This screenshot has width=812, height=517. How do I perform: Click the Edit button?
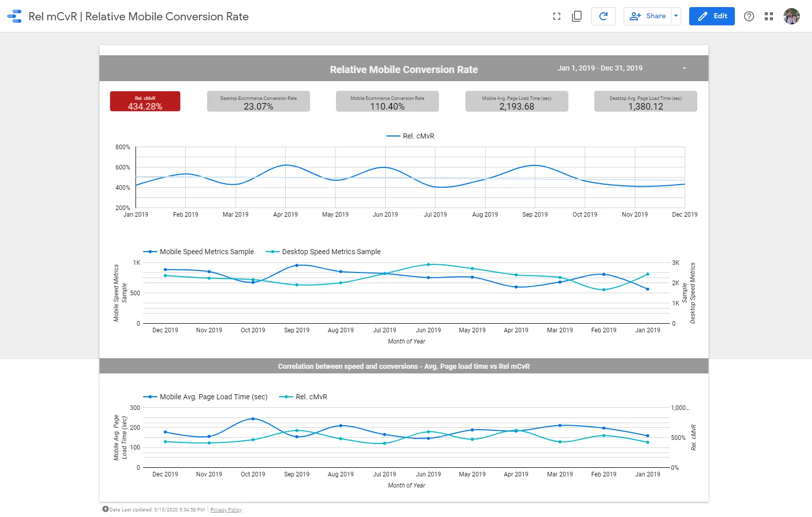[712, 16]
